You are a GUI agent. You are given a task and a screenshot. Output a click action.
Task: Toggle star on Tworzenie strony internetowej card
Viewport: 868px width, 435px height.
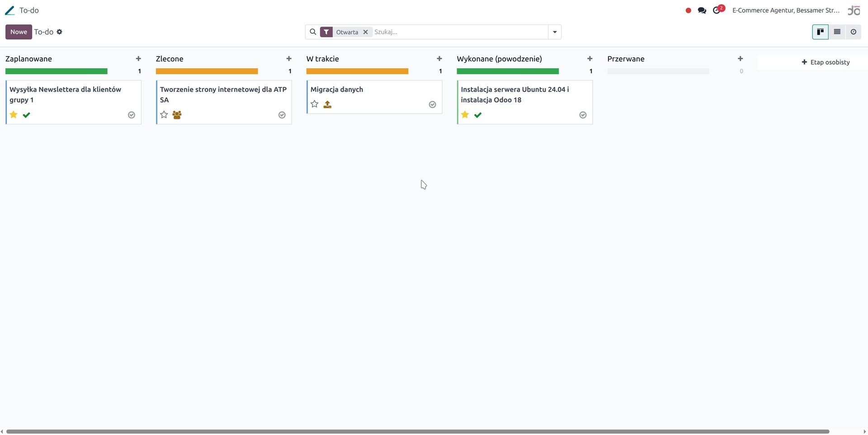pos(164,114)
